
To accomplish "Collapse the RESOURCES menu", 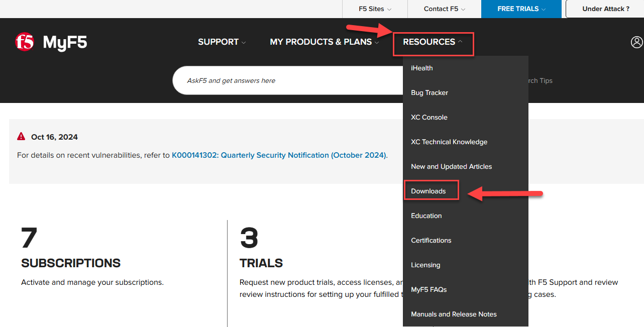I will (433, 42).
